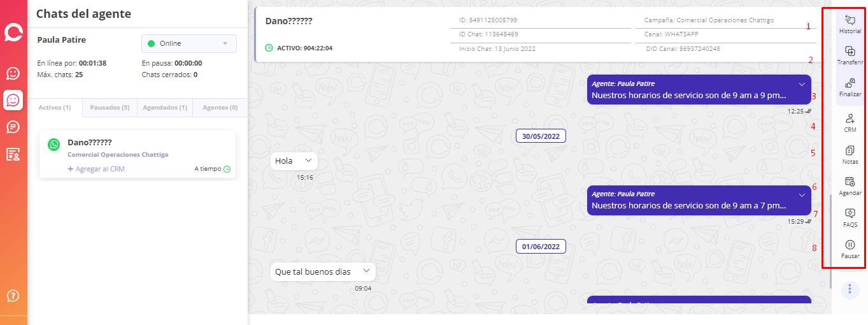Click the three-dot more options button
The width and height of the screenshot is (868, 325).
[850, 289]
